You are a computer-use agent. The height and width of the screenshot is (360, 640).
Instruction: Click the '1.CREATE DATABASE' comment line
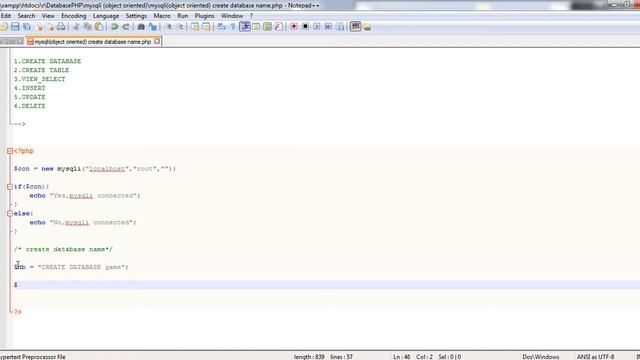pyautogui.click(x=47, y=61)
